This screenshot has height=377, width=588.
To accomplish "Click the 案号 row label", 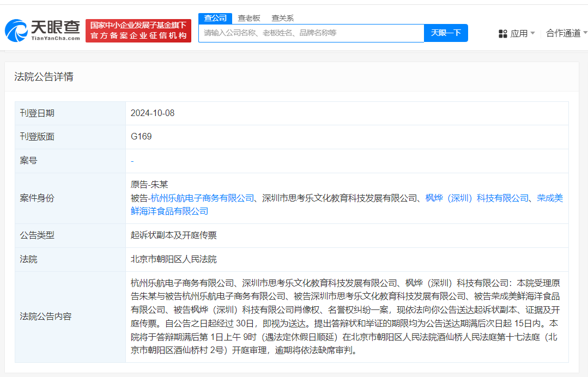I will point(28,161).
